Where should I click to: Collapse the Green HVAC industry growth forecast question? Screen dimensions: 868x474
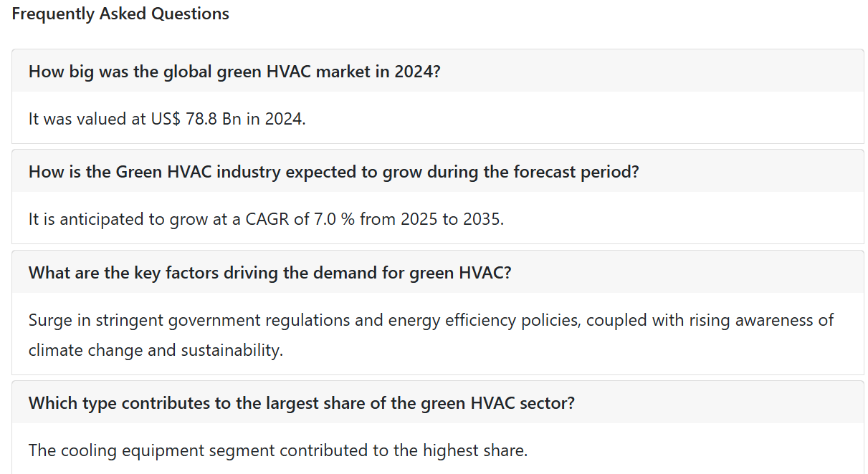[437, 171]
